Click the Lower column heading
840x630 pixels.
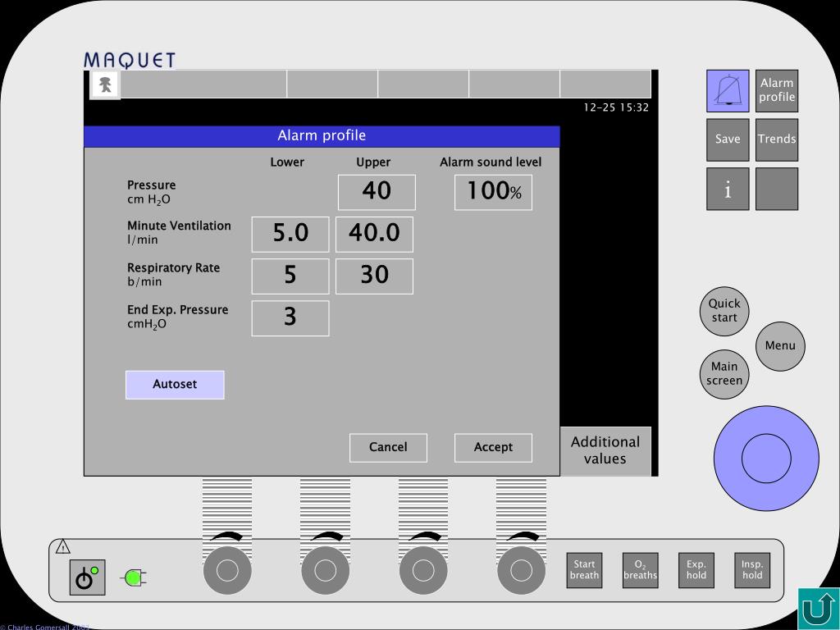[x=287, y=162]
